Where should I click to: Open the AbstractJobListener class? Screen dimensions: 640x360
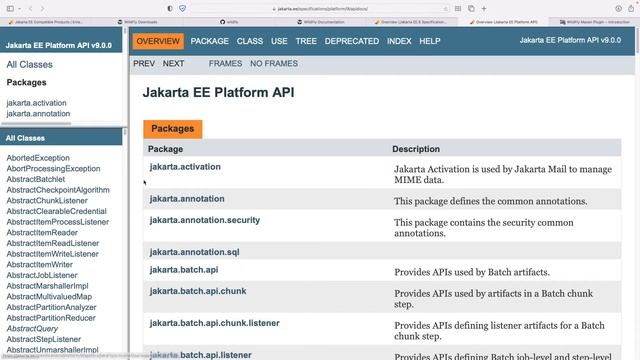(x=42, y=275)
